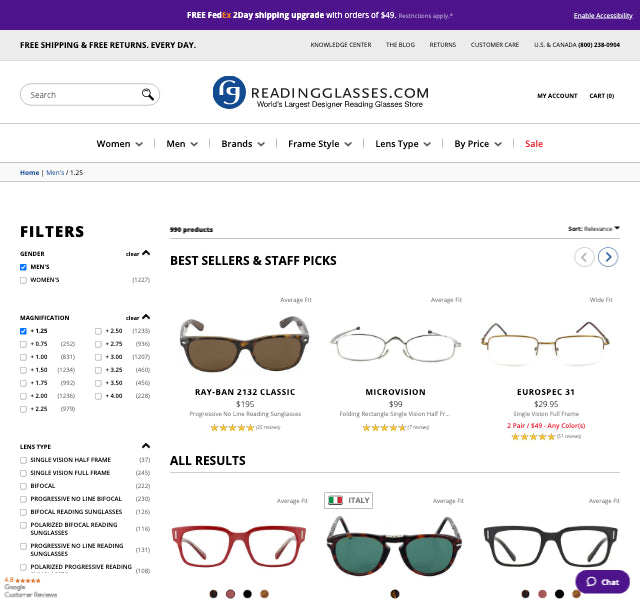
Task: Open Ray-Ban tortoise sunglasses image
Action: coord(244,343)
